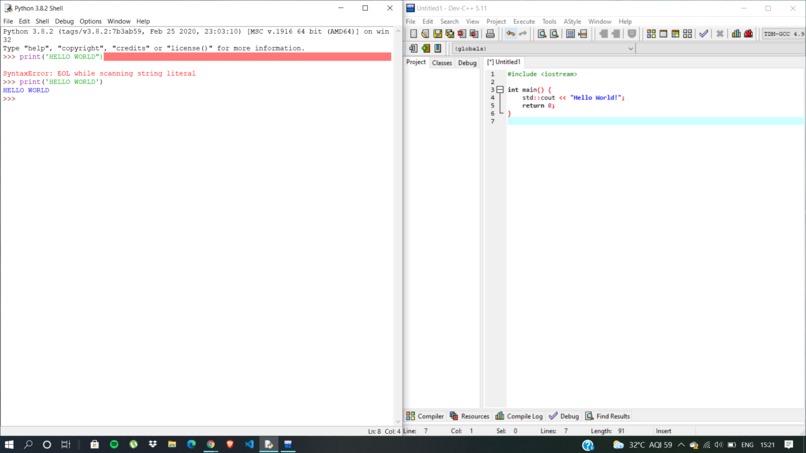Image resolution: width=806 pixels, height=453 pixels.
Task: Click the Insert mode status bar entry
Action: click(x=664, y=431)
